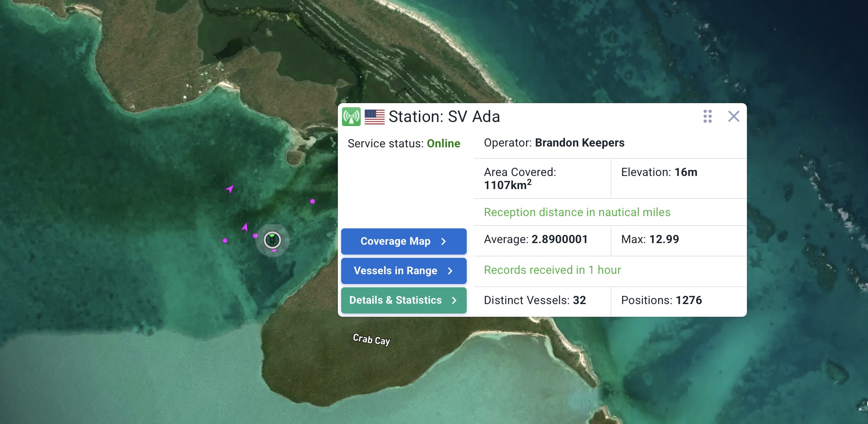The image size is (868, 424).
Task: Select the circled station marker on the map
Action: [x=272, y=240]
